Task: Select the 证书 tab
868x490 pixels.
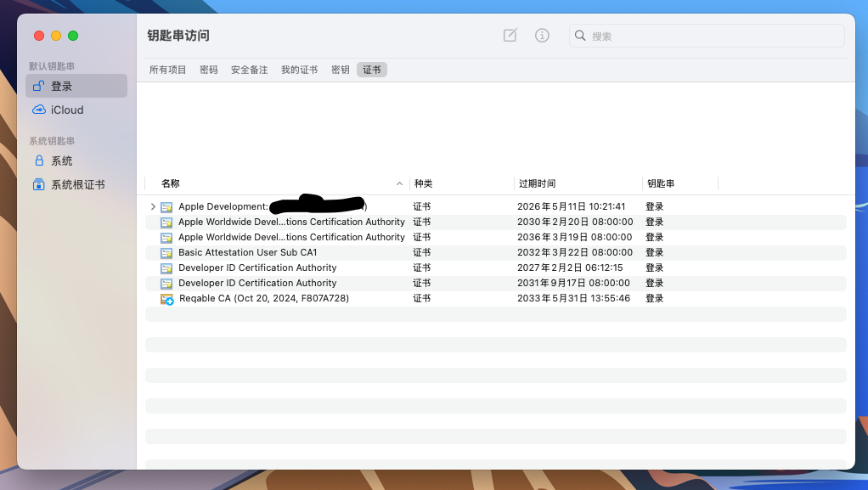Action: pyautogui.click(x=372, y=70)
